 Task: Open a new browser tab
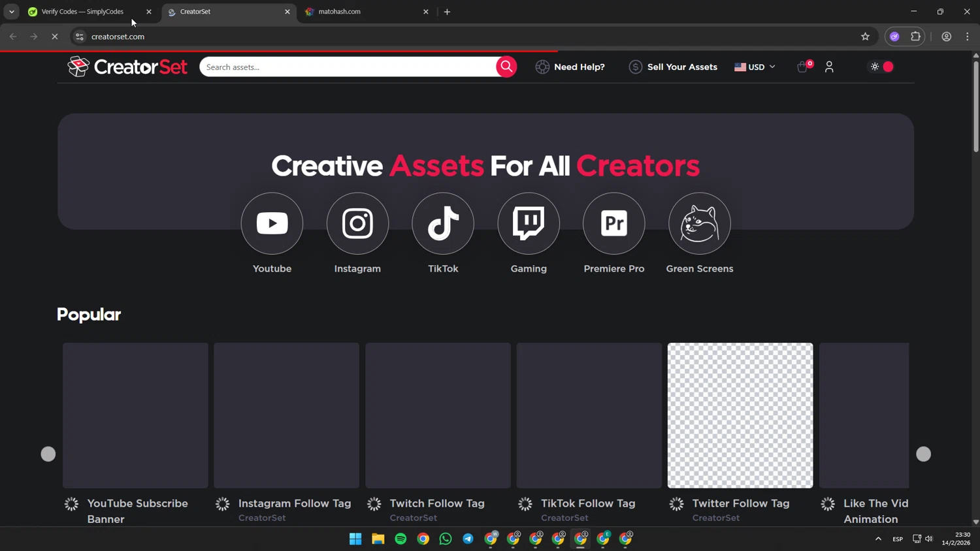[447, 12]
